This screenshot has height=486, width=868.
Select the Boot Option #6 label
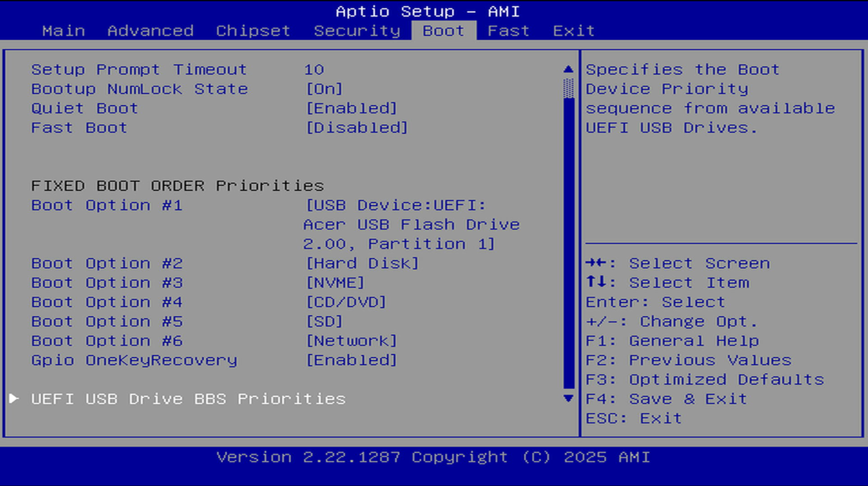[x=107, y=341]
